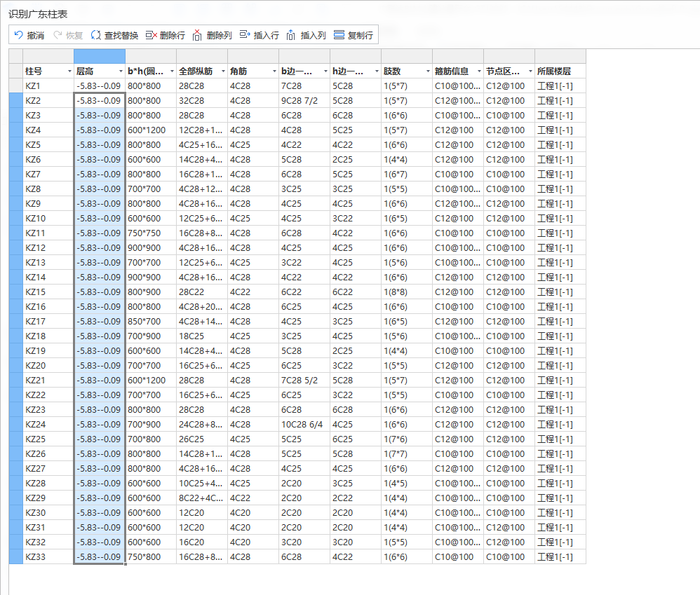The width and height of the screenshot is (700, 595).
Task: Click the Undo (撤消) toolbar icon
Action: (18, 35)
